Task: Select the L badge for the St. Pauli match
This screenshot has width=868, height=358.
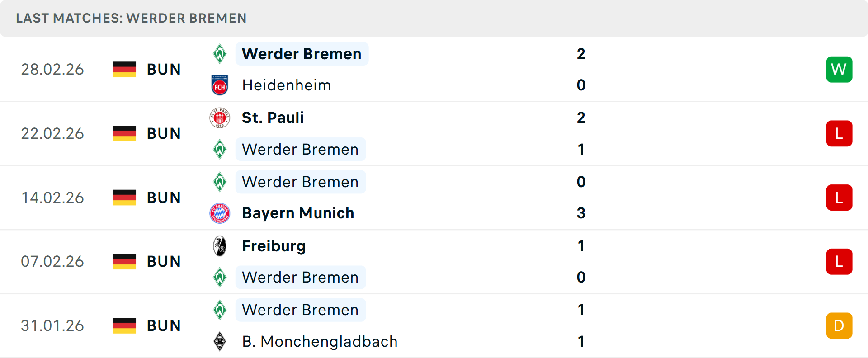Action: [839, 133]
